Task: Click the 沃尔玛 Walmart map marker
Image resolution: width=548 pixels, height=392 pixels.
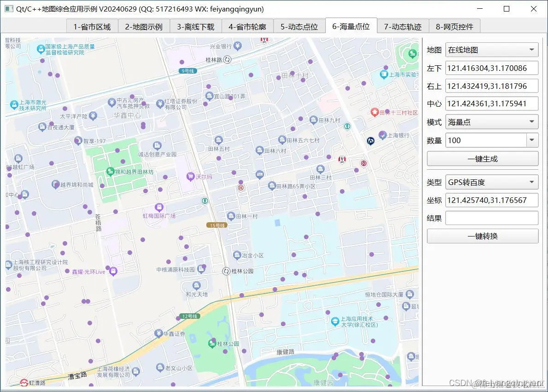Action: click(x=190, y=177)
